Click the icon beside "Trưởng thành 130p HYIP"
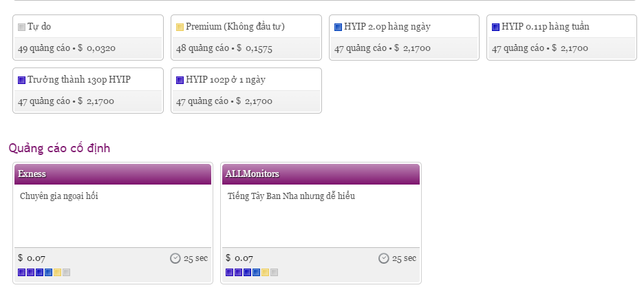Viewport: 644px width, 303px height. click(x=22, y=80)
